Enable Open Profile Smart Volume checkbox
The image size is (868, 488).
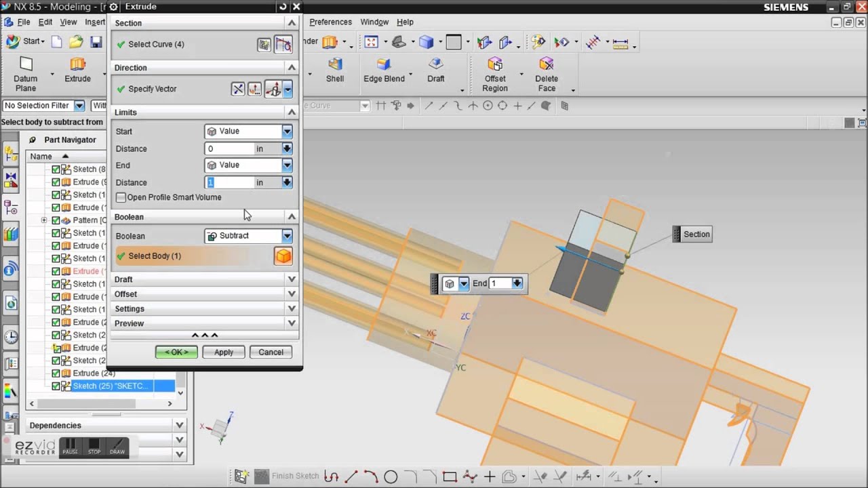(121, 197)
